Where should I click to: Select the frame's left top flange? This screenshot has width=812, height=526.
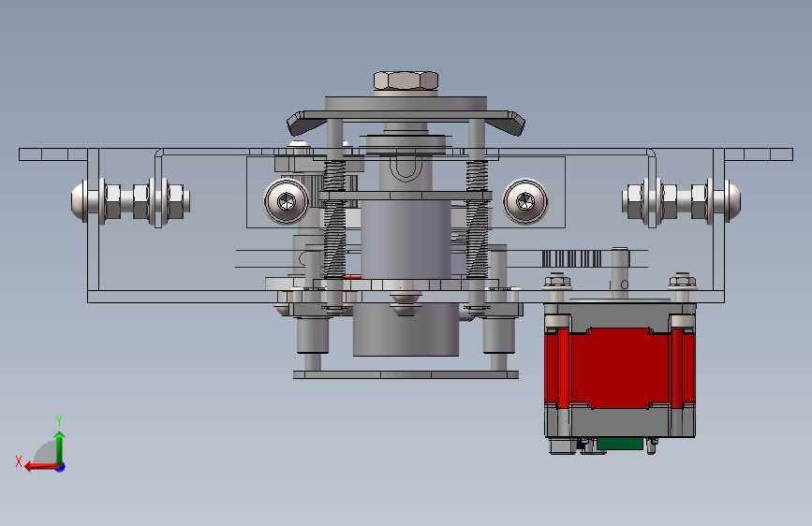[52, 154]
